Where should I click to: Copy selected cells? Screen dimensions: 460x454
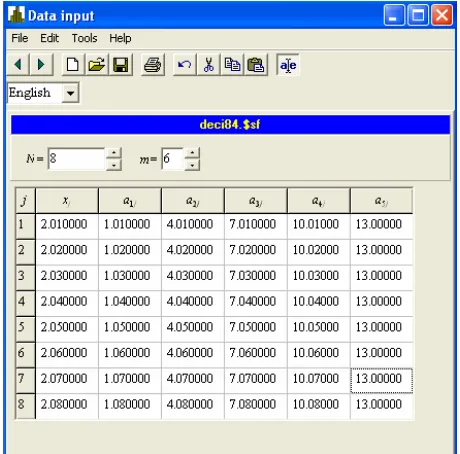pyautogui.click(x=232, y=64)
